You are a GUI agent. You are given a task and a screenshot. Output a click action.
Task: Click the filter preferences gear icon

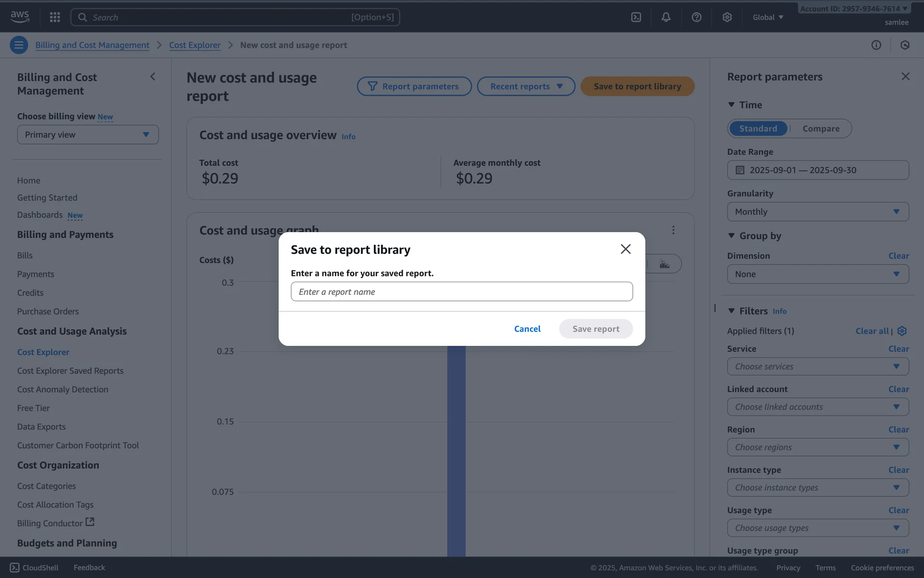902,331
